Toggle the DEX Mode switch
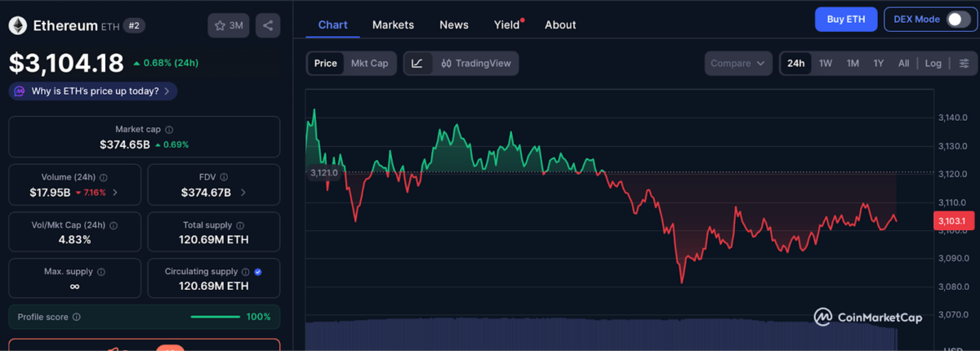 click(958, 19)
